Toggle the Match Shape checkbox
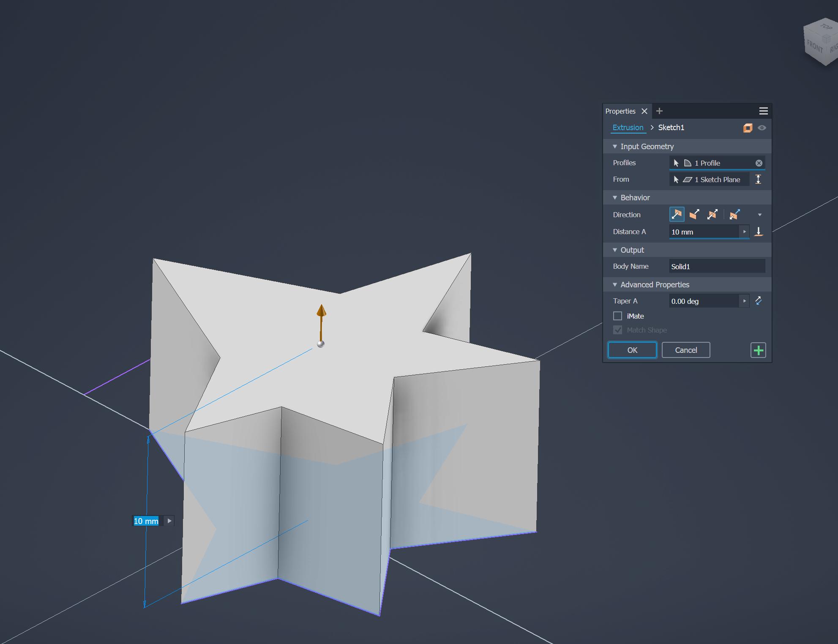 click(x=617, y=330)
